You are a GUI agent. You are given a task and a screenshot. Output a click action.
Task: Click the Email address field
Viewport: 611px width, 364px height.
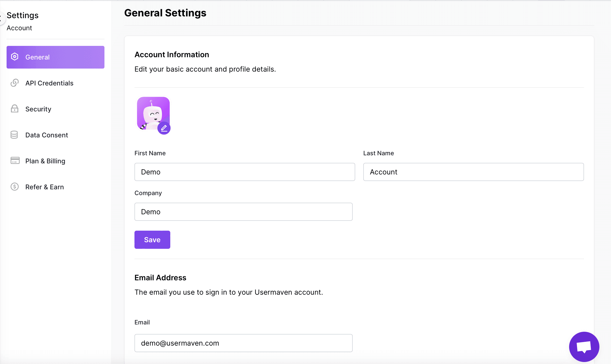(x=243, y=343)
